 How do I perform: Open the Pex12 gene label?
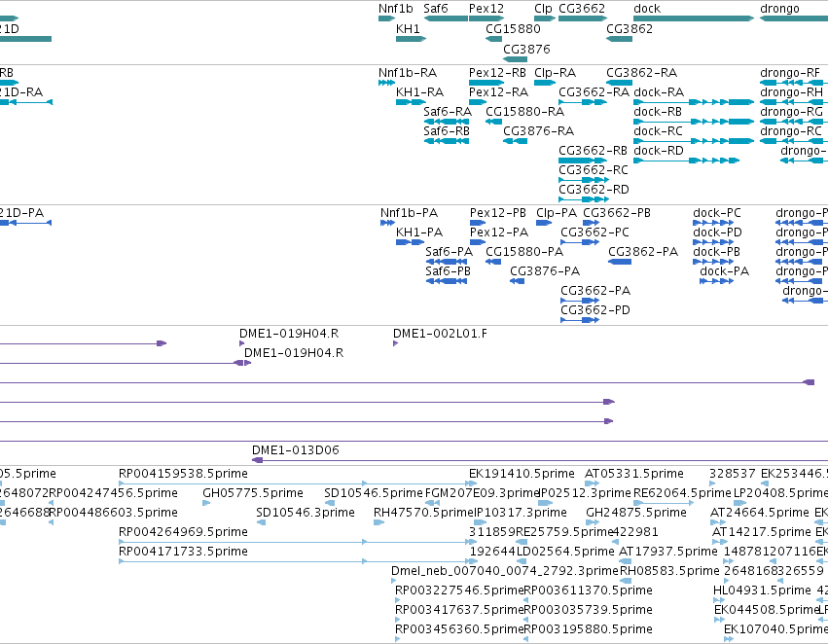click(486, 9)
